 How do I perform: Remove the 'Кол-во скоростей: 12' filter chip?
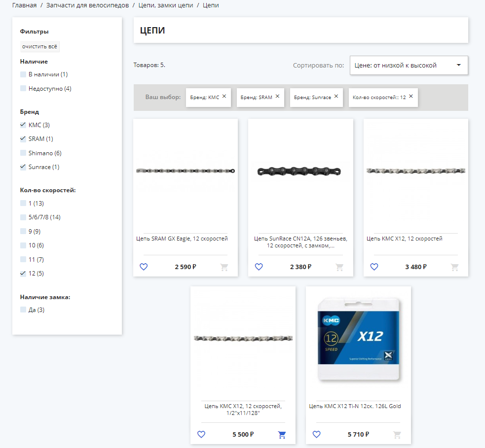pyautogui.click(x=411, y=97)
